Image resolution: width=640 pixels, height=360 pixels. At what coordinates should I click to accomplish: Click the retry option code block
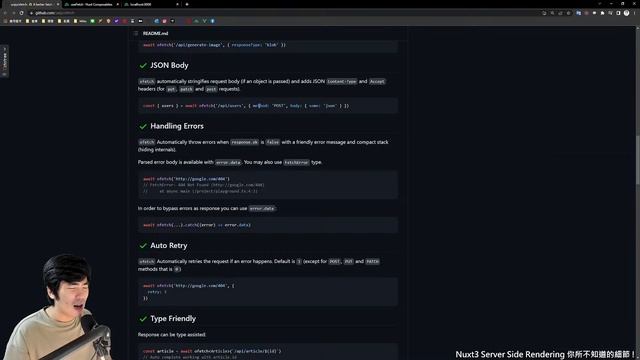coord(268,292)
